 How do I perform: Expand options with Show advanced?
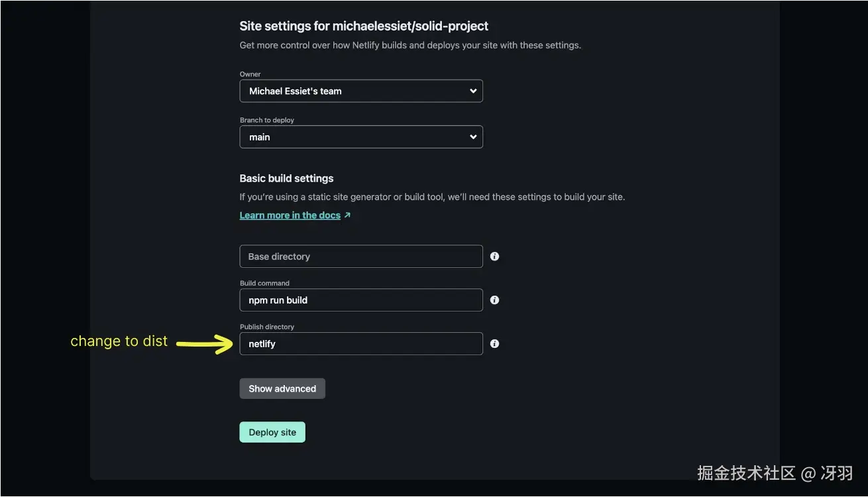pyautogui.click(x=282, y=389)
